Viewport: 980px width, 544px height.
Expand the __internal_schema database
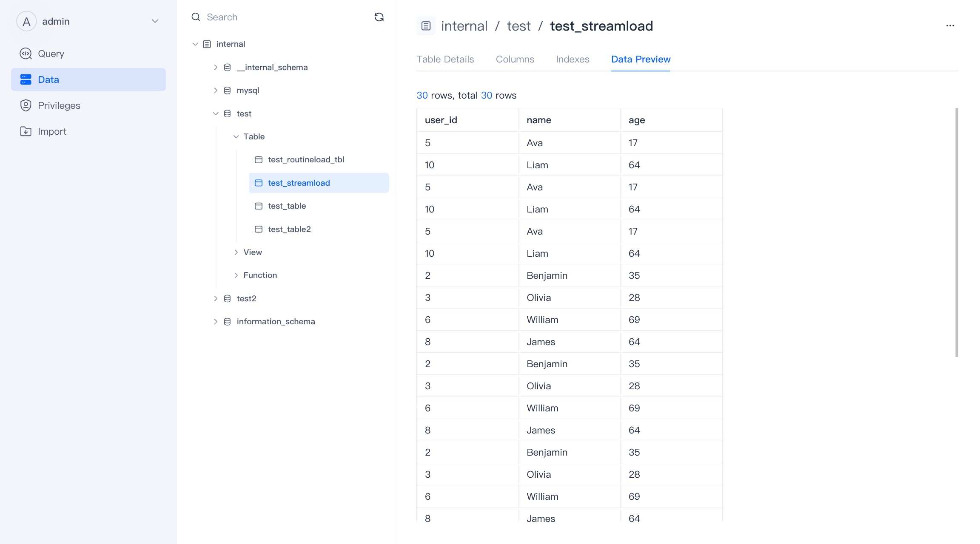(216, 67)
